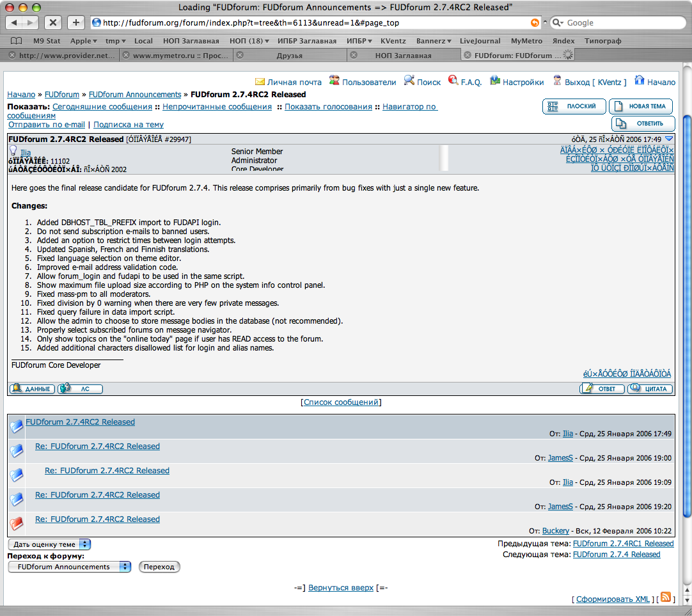The height and width of the screenshot is (616, 692).
Task: Click the F.A.Q. help icon
Action: [453, 81]
